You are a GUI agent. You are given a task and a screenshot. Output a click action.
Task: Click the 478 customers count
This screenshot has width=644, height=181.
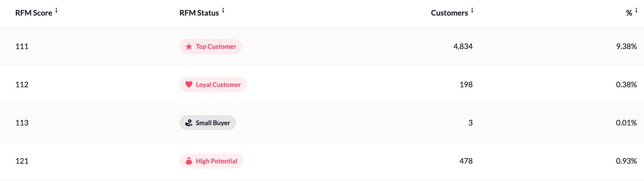[466, 161]
